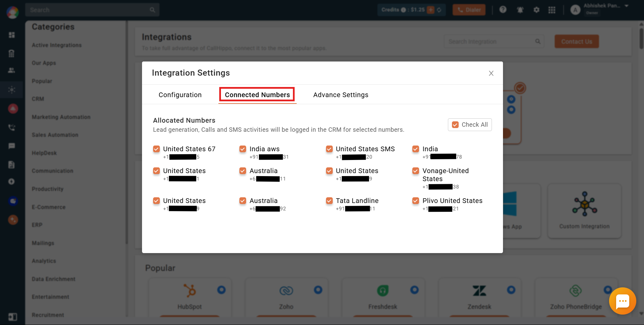Select the E-Commerce category
This screenshot has height=325, width=644.
point(49,207)
